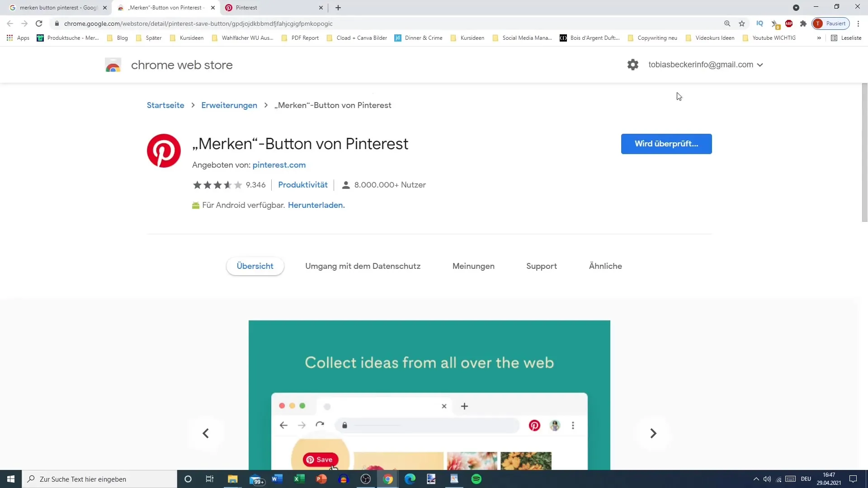Open the Erweiterungen breadcrumb link
Image resolution: width=868 pixels, height=488 pixels.
(229, 105)
